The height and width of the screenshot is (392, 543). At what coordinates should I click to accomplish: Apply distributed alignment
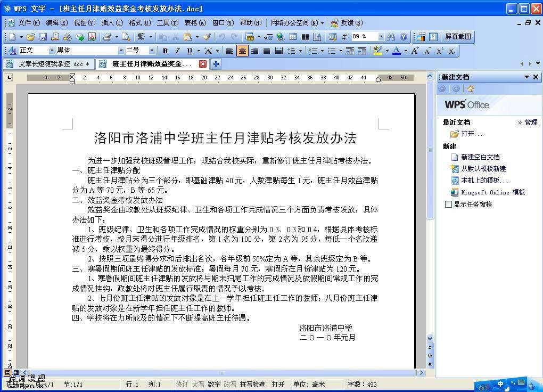(279, 51)
